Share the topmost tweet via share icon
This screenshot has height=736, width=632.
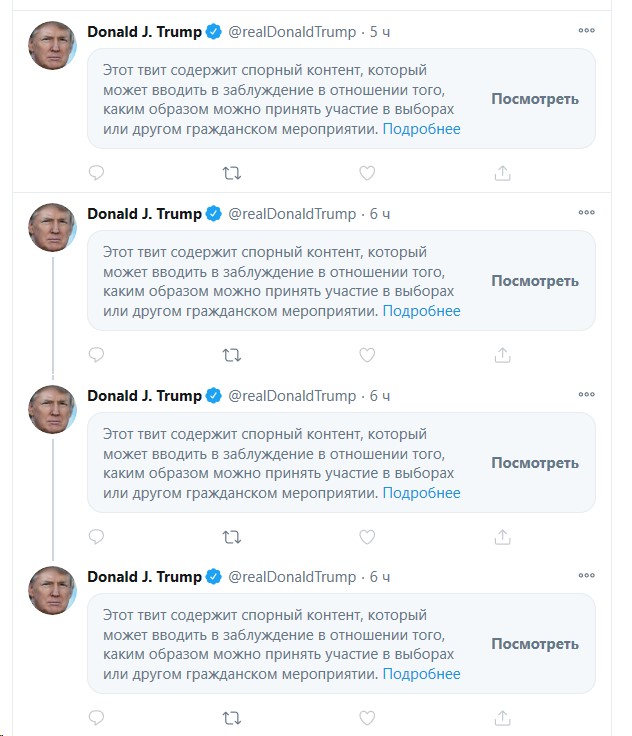tap(502, 173)
